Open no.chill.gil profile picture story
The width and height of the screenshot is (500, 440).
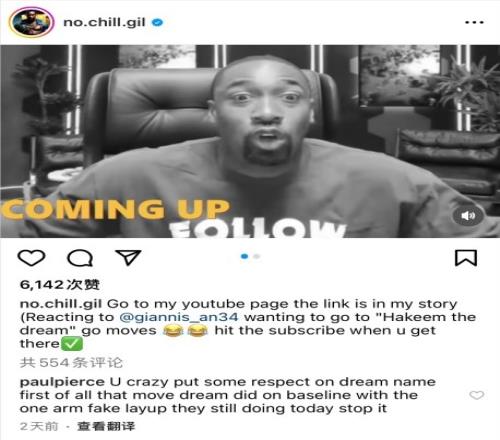tap(32, 22)
